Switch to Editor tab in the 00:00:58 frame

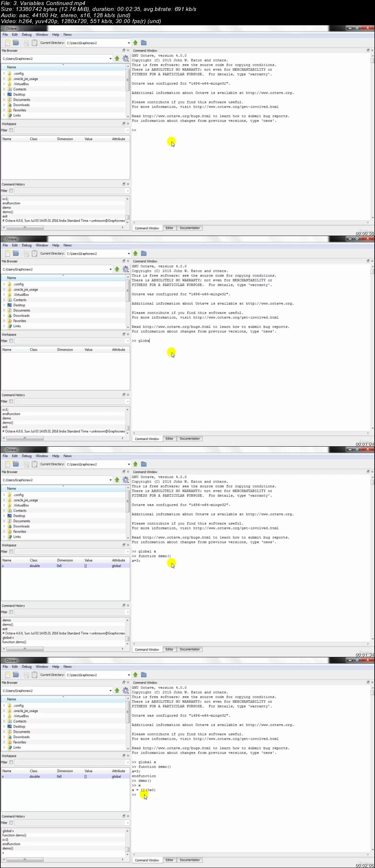169,228
